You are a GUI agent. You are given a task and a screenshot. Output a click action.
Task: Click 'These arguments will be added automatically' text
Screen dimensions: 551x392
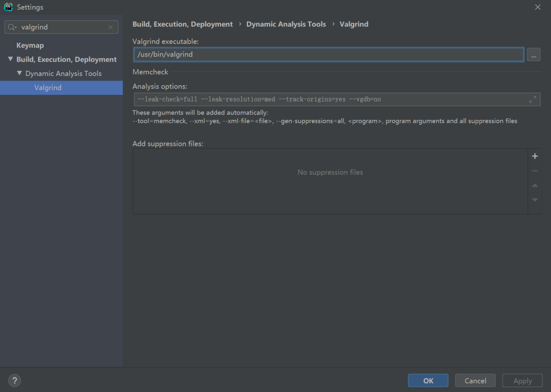200,113
